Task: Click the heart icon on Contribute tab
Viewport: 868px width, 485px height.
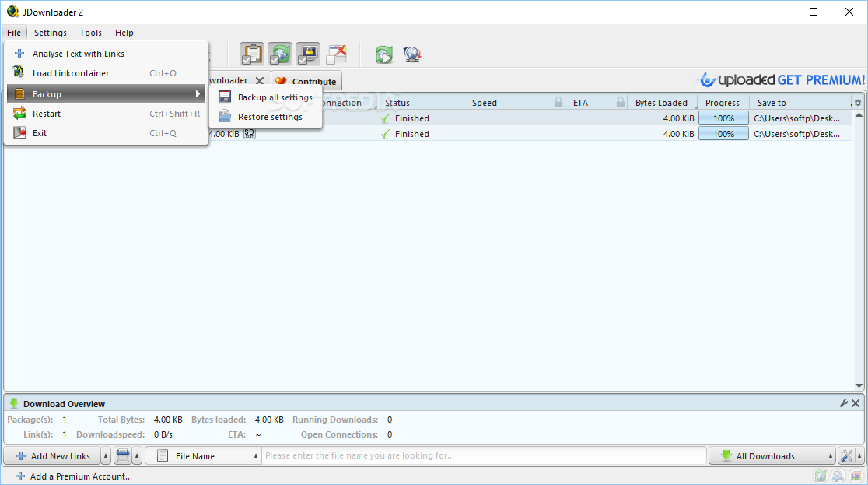Action: point(282,81)
